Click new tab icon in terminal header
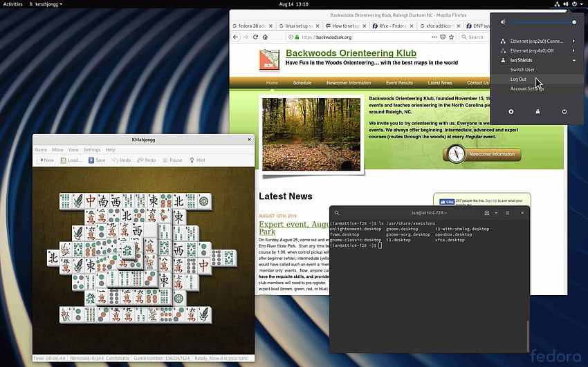 pyautogui.click(x=487, y=213)
